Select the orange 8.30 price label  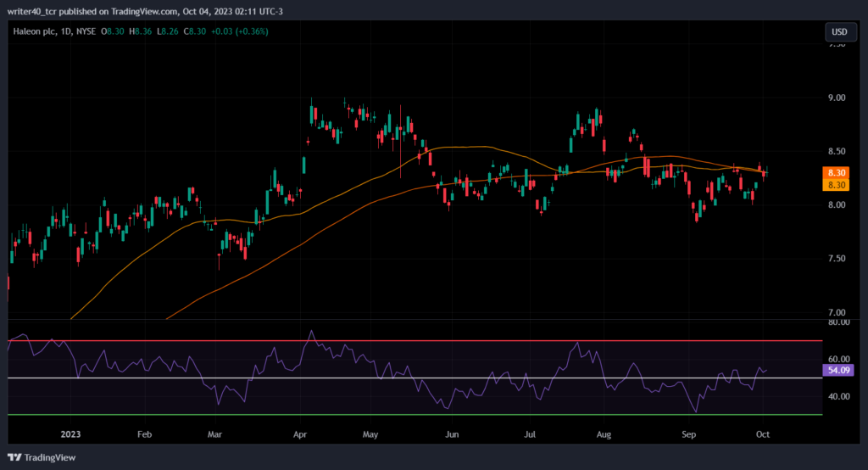pos(836,173)
